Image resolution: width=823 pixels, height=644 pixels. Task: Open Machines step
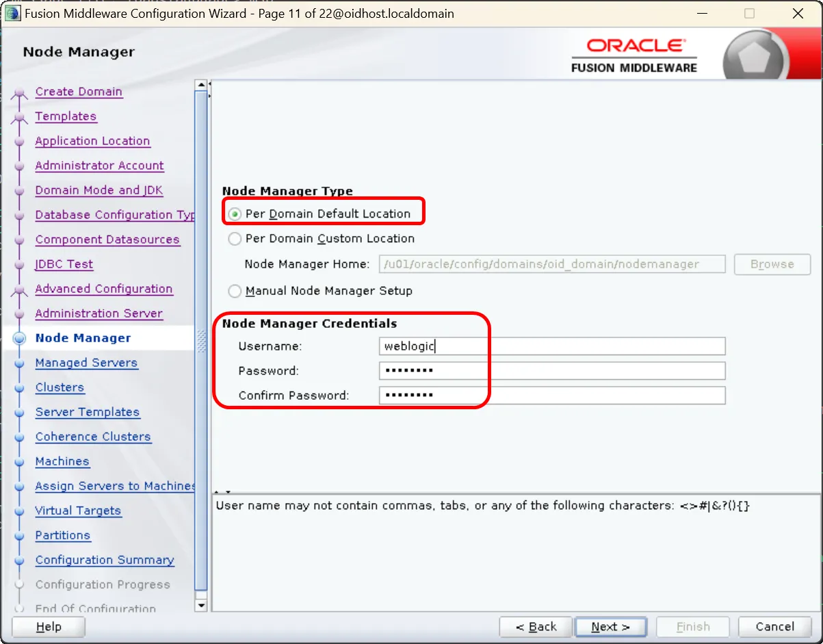(62, 461)
